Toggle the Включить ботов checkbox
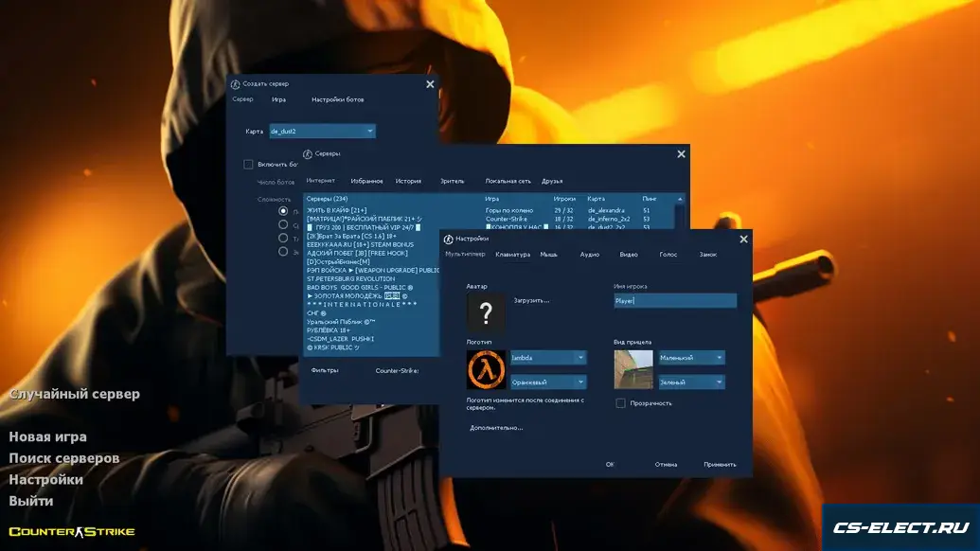 coord(248,164)
